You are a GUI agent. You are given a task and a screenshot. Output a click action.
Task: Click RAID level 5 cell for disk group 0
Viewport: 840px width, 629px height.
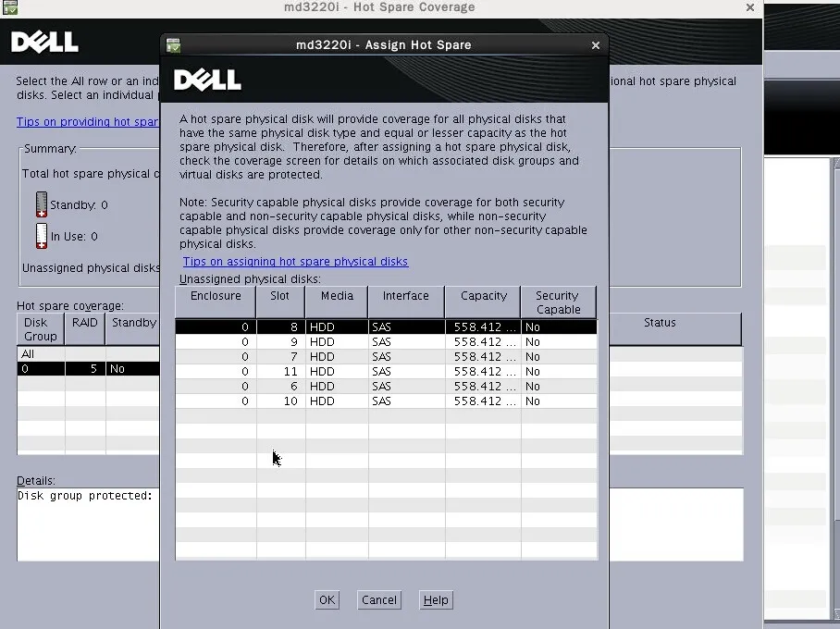(x=85, y=369)
